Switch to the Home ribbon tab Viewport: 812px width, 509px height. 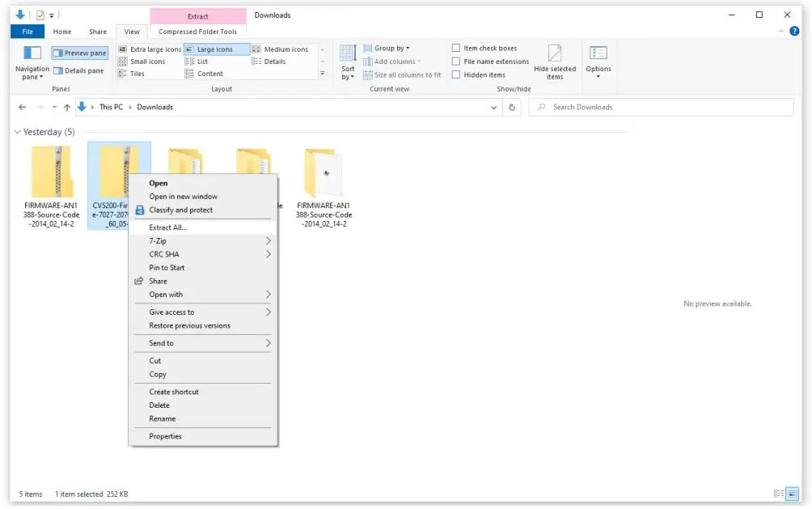click(61, 31)
